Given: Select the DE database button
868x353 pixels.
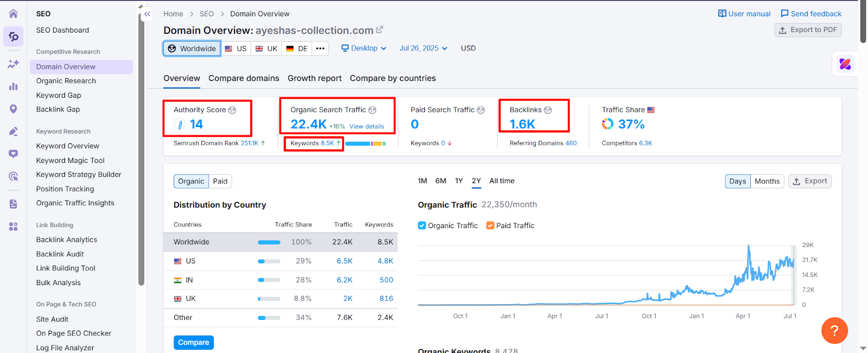Looking at the screenshot, I should (297, 48).
